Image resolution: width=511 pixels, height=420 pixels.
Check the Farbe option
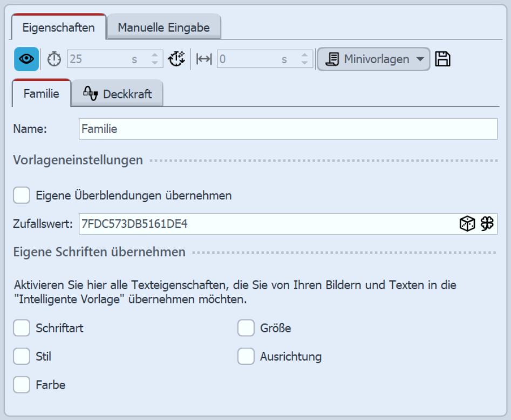click(22, 385)
